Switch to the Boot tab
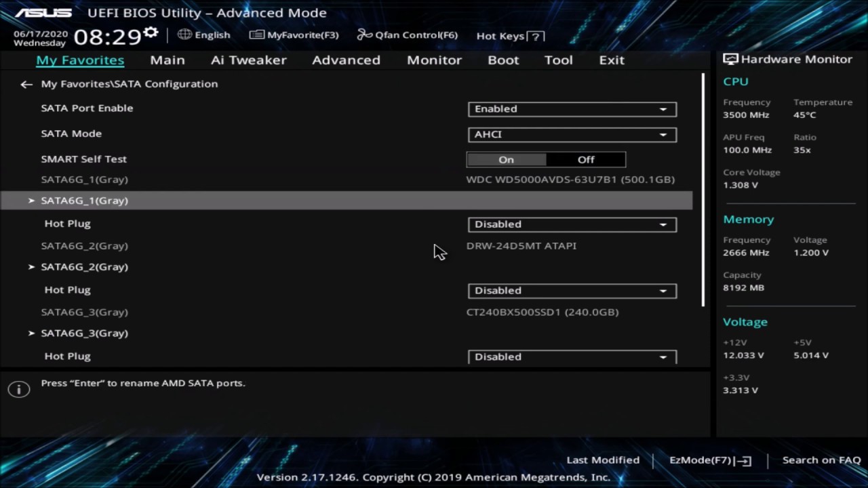 [503, 60]
